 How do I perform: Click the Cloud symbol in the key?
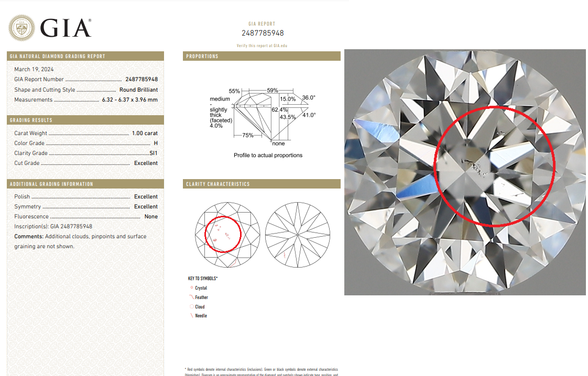[x=192, y=306]
